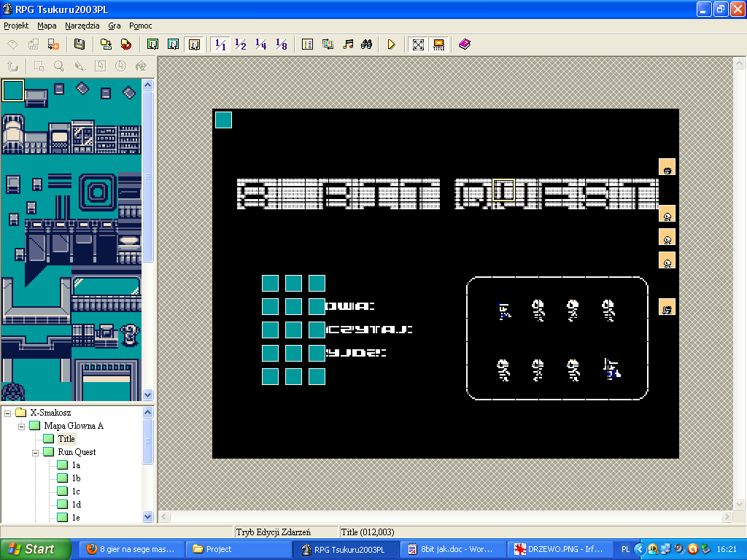Set map zoom scale to 1/8
Image resolution: width=747 pixels, height=560 pixels.
282,44
